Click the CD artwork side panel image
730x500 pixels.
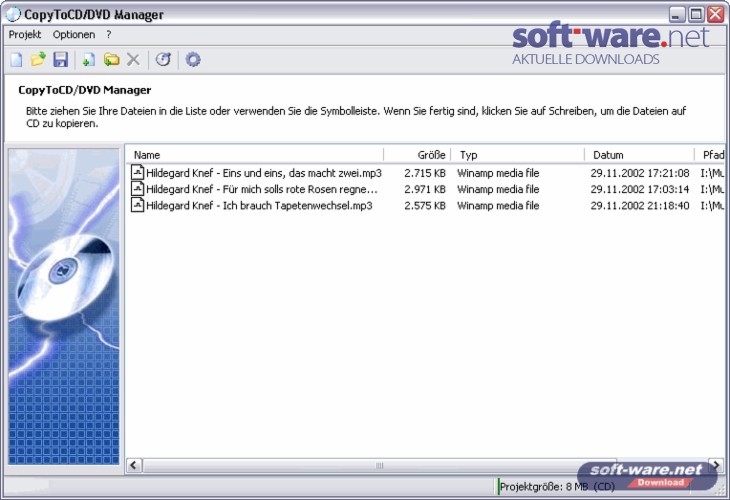click(x=64, y=306)
